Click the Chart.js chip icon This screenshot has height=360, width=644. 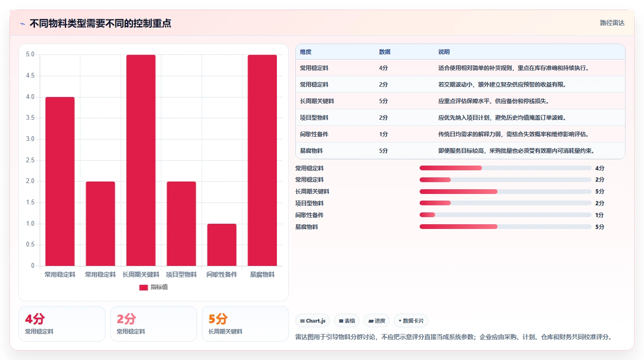tap(302, 321)
